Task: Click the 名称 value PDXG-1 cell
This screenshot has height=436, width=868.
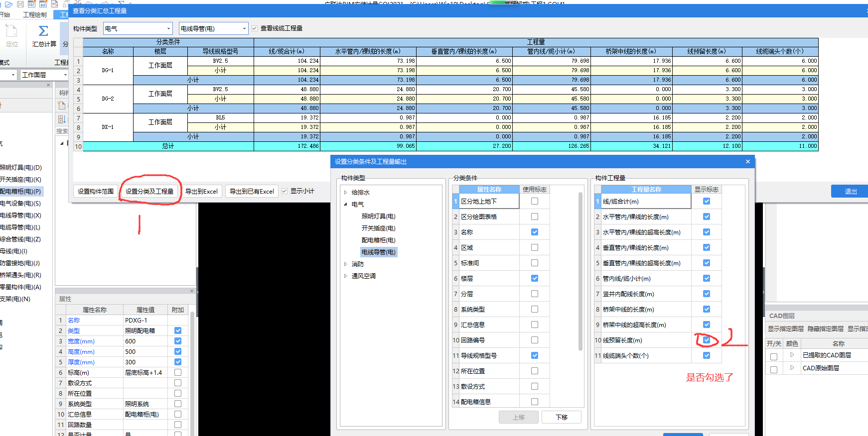Action: point(145,320)
